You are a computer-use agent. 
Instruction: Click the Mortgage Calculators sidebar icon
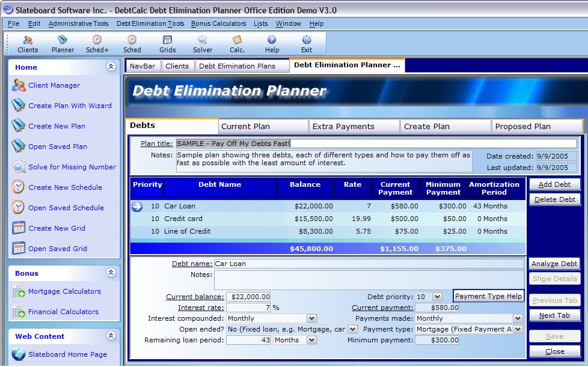click(x=18, y=291)
